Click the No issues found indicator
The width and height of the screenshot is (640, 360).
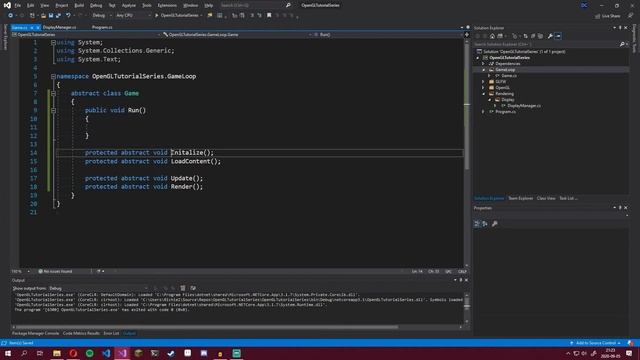click(x=55, y=271)
